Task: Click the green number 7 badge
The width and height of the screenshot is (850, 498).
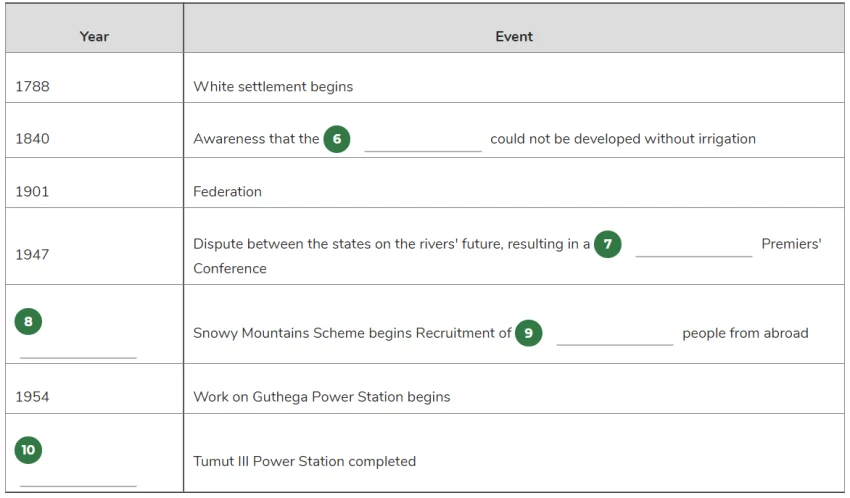Action: pyautogui.click(x=608, y=244)
